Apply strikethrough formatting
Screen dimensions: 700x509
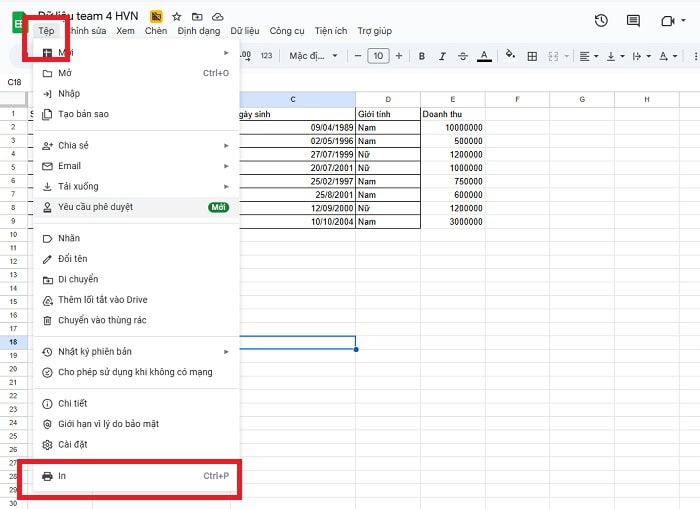tap(463, 55)
